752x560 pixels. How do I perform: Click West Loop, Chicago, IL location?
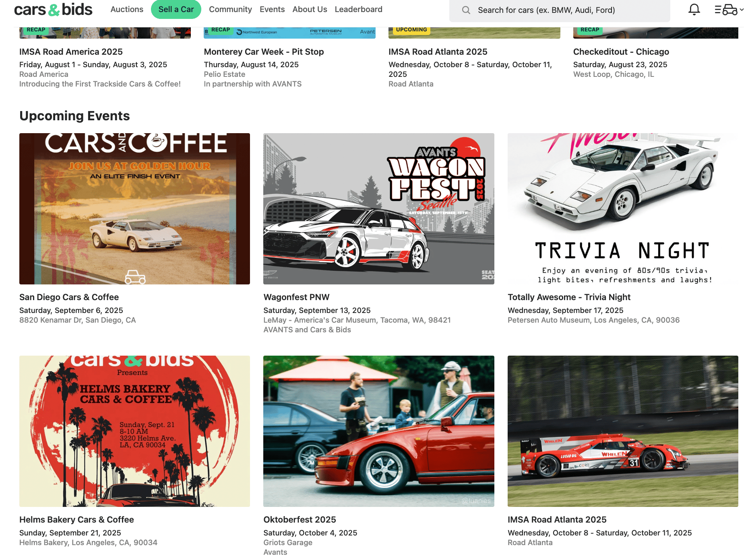pos(614,74)
